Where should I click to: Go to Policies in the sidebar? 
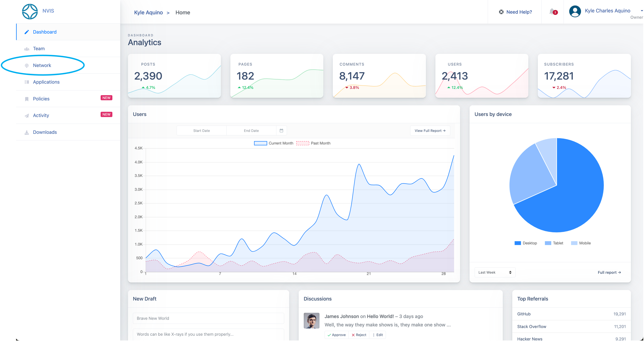click(41, 99)
